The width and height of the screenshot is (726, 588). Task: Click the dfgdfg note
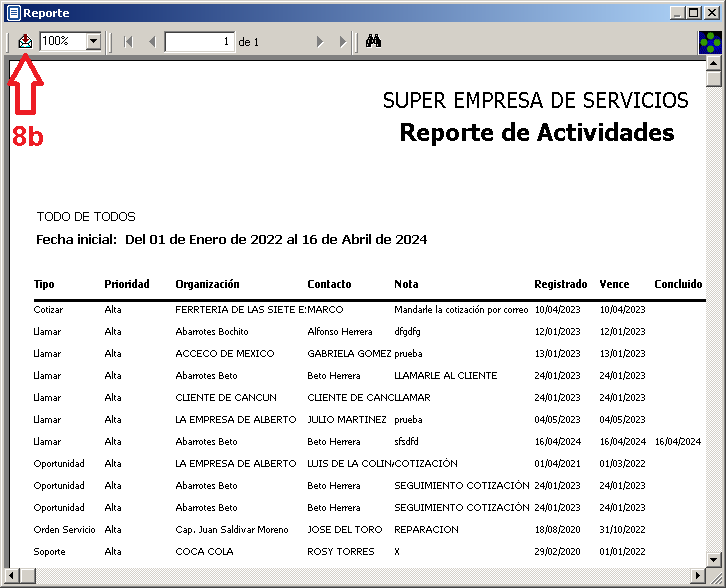pyautogui.click(x=407, y=332)
